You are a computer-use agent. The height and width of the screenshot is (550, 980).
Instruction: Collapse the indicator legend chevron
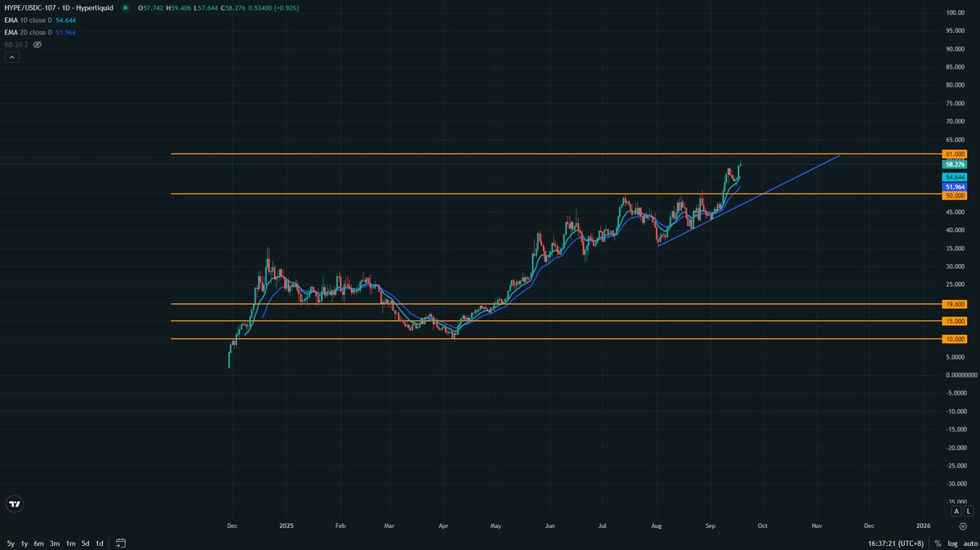[12, 57]
